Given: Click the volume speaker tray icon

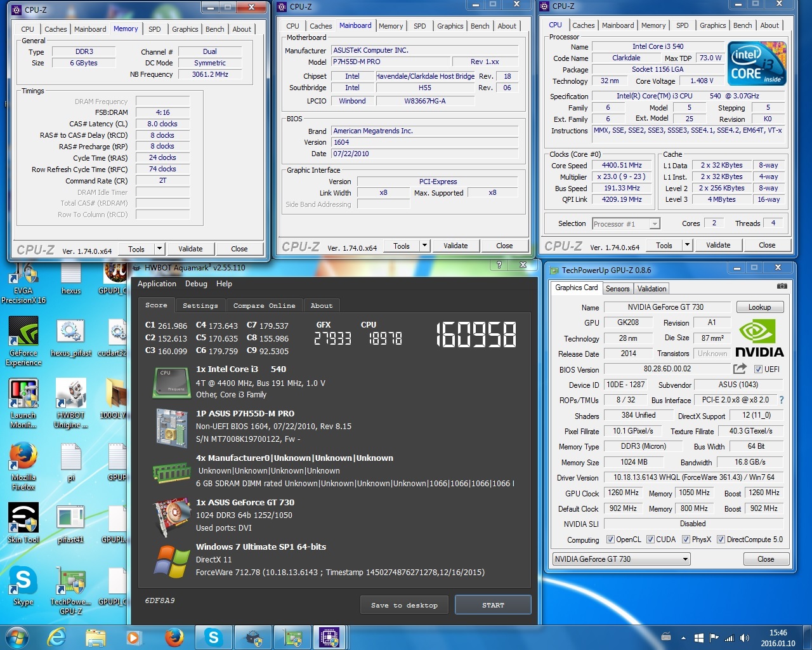Looking at the screenshot, I should tap(744, 638).
